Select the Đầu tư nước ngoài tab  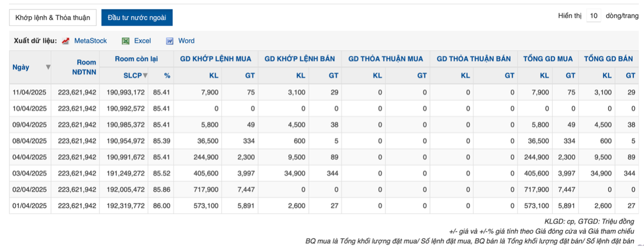tap(137, 17)
